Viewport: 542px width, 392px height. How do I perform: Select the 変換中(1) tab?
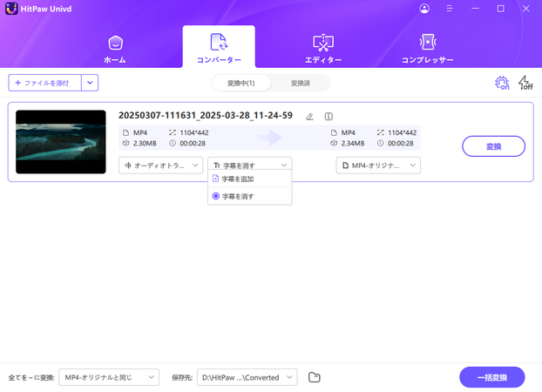point(241,83)
